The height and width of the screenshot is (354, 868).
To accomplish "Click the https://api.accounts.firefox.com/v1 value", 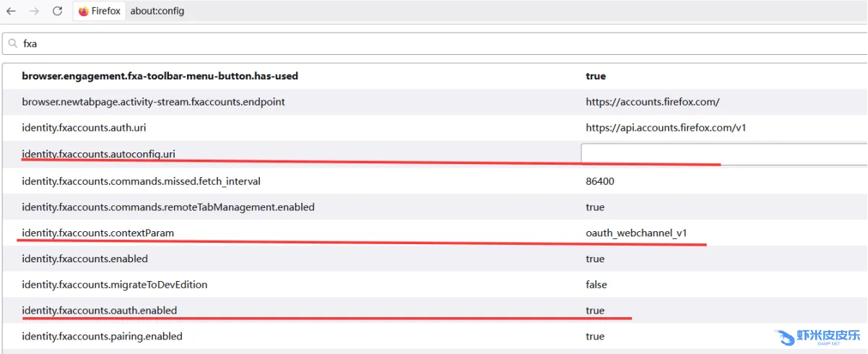I will 665,128.
